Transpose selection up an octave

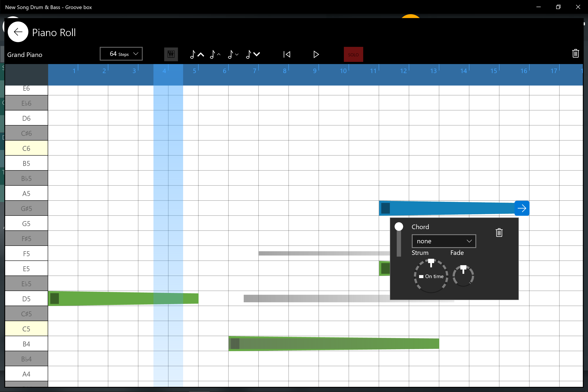point(196,54)
